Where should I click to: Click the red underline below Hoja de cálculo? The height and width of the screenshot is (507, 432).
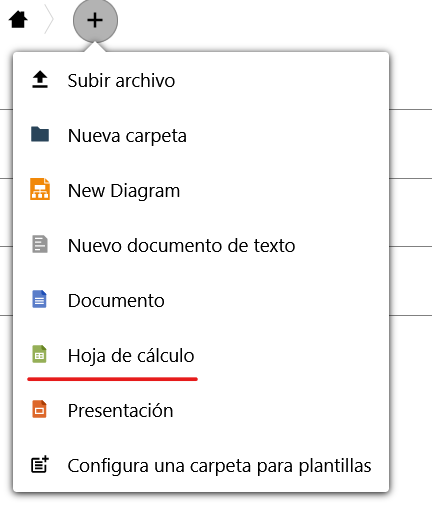[113, 379]
